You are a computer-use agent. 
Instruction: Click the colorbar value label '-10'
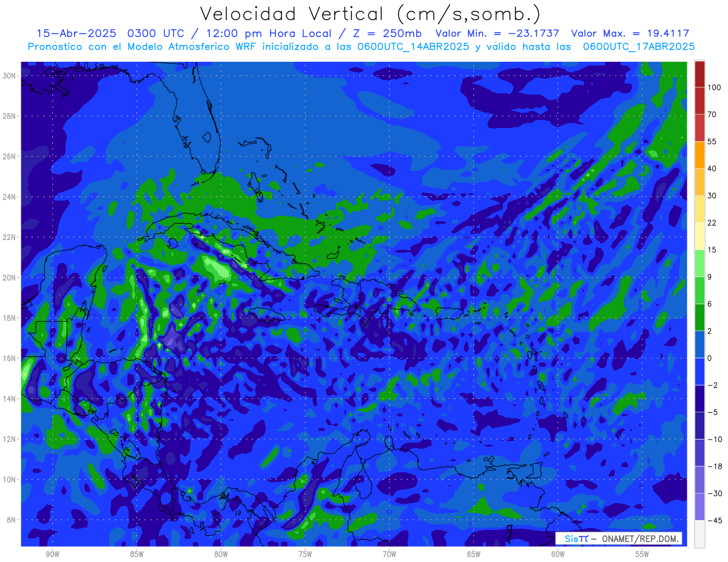click(714, 439)
